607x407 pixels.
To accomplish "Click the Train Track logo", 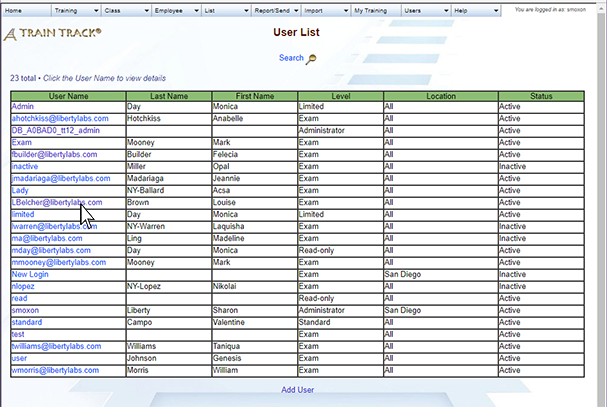I will 53,34.
